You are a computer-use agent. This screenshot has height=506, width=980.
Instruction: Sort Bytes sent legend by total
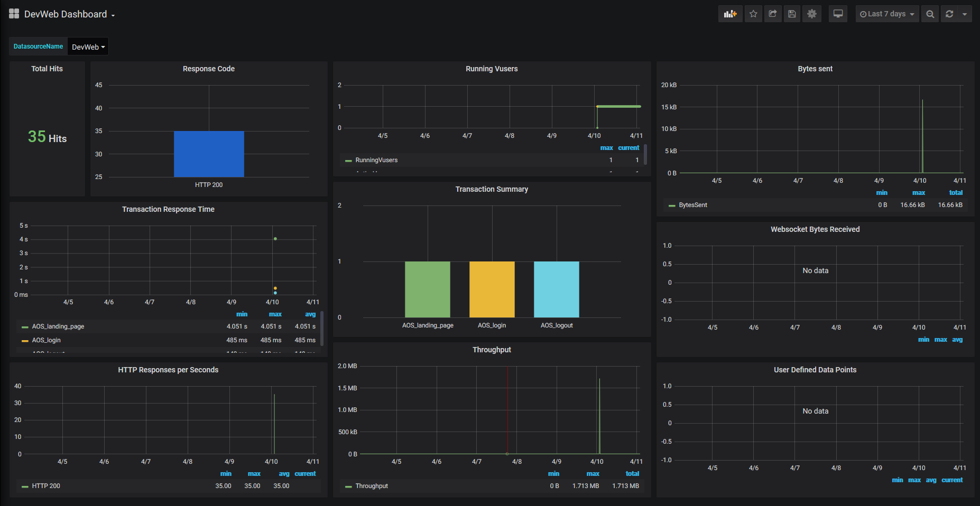click(x=956, y=193)
